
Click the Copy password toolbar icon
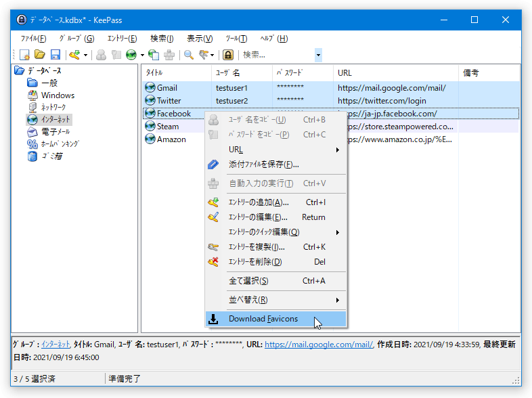click(116, 55)
